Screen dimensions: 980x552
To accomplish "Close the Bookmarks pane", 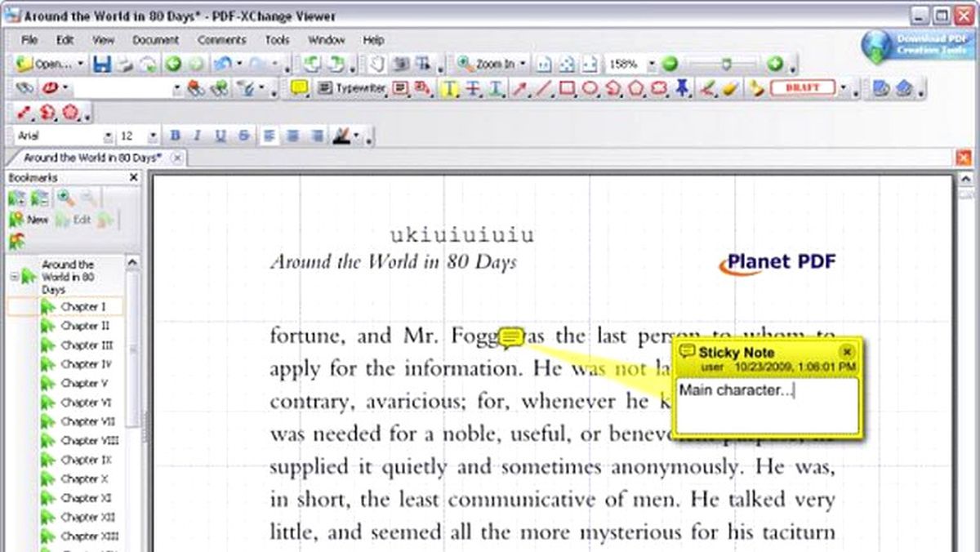I will pyautogui.click(x=134, y=177).
